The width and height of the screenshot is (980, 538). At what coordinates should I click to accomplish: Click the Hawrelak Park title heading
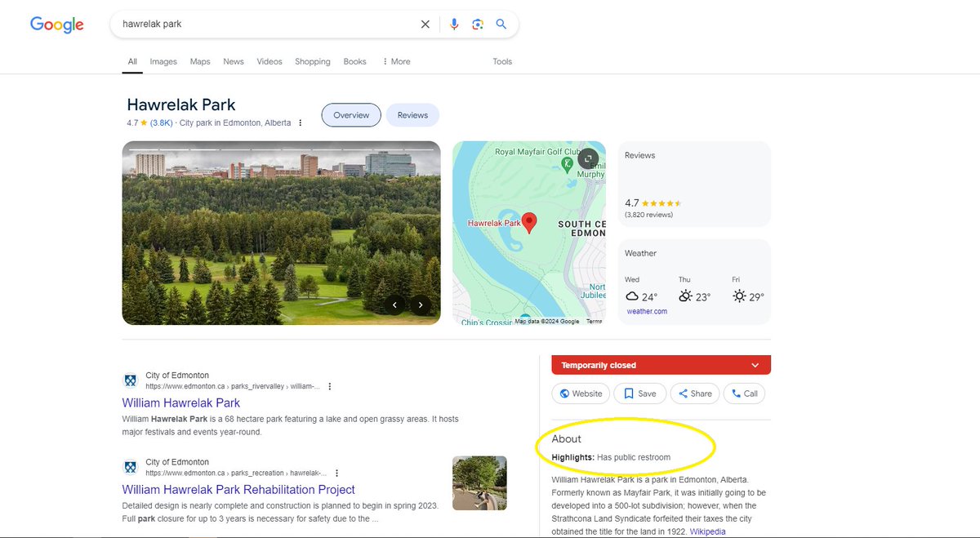coord(181,104)
